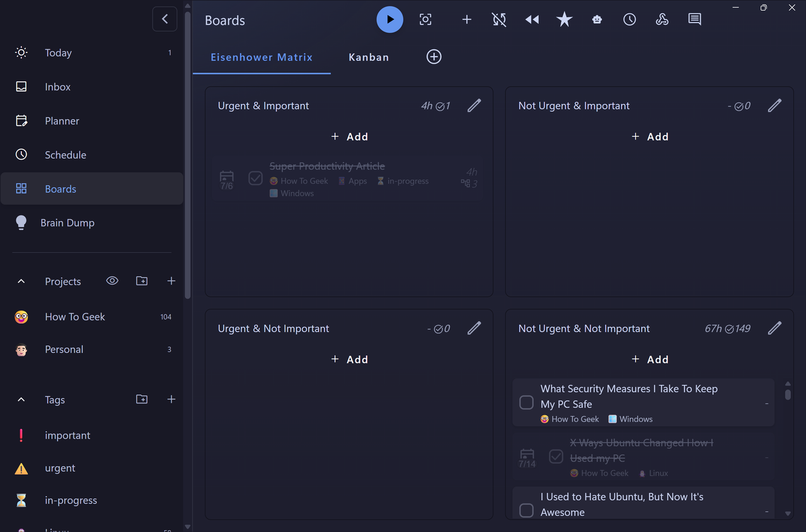This screenshot has height=532, width=806.
Task: Click sidebar scroll down arrow
Action: point(188,526)
